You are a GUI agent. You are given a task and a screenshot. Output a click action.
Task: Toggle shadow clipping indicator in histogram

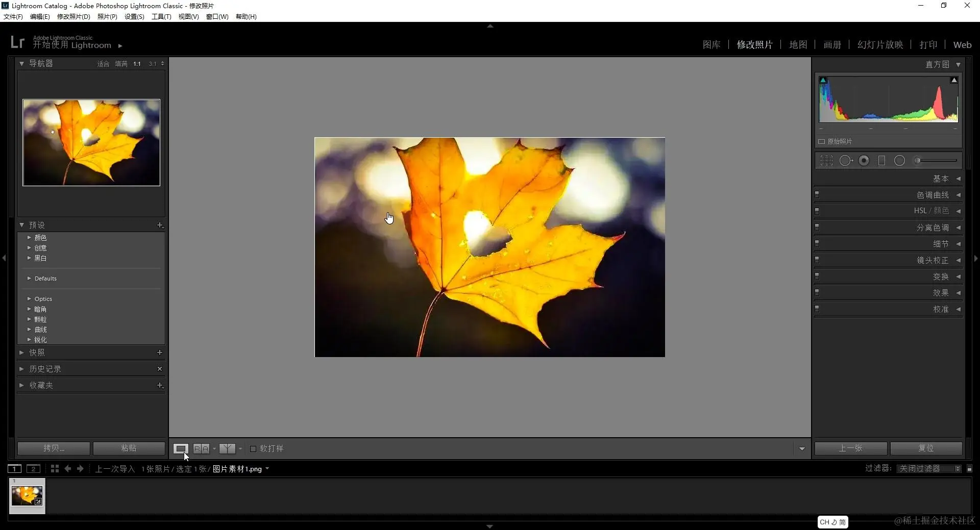point(823,80)
